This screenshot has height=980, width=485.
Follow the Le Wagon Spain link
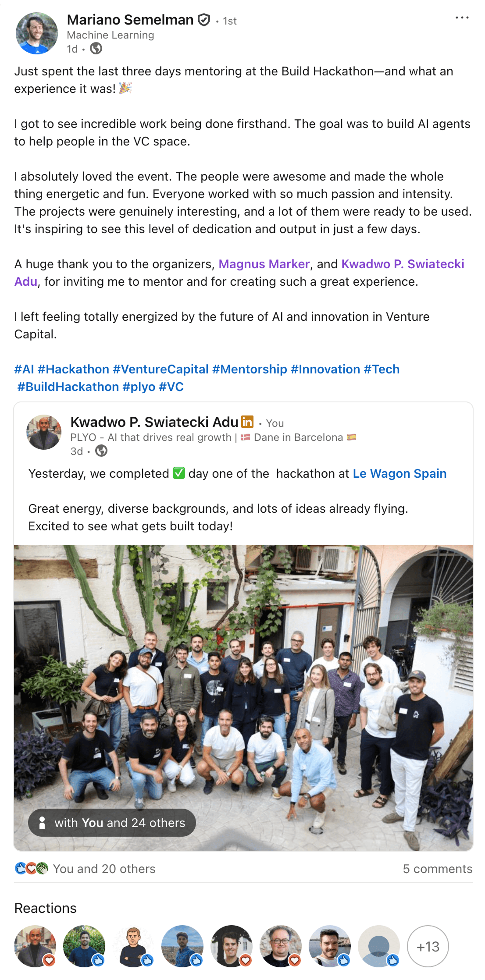pyautogui.click(x=399, y=473)
